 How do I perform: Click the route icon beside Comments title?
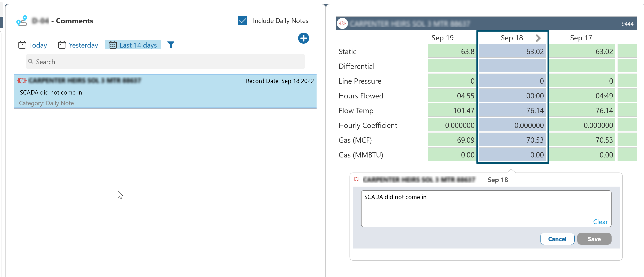pos(22,21)
